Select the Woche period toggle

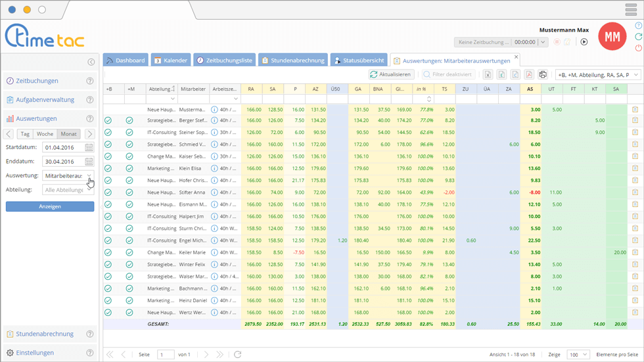coord(45,134)
